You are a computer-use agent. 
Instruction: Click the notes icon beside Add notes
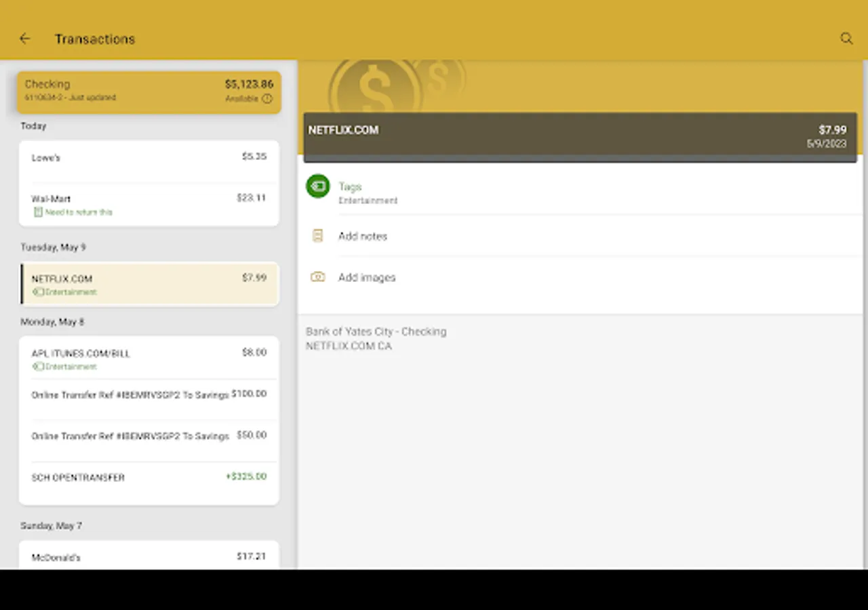[x=317, y=236]
